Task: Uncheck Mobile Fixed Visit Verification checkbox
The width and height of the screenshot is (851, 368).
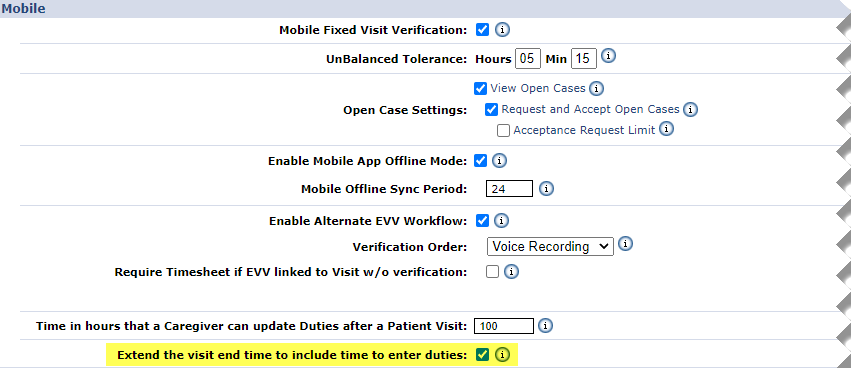Action: (x=482, y=29)
